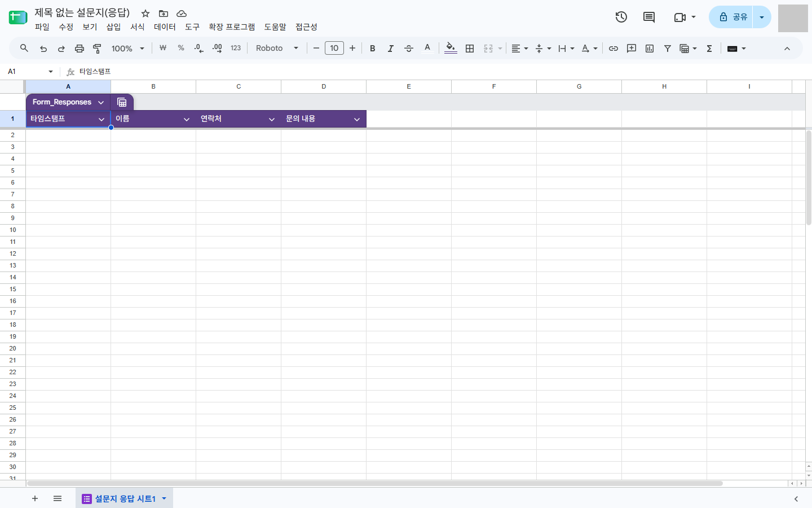Open the borders tool
Screen dimensions: 812x508
pos(470,49)
